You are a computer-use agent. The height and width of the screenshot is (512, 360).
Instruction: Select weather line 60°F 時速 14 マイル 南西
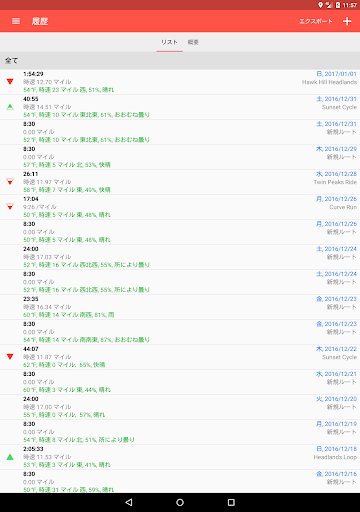pyautogui.click(x=69, y=315)
